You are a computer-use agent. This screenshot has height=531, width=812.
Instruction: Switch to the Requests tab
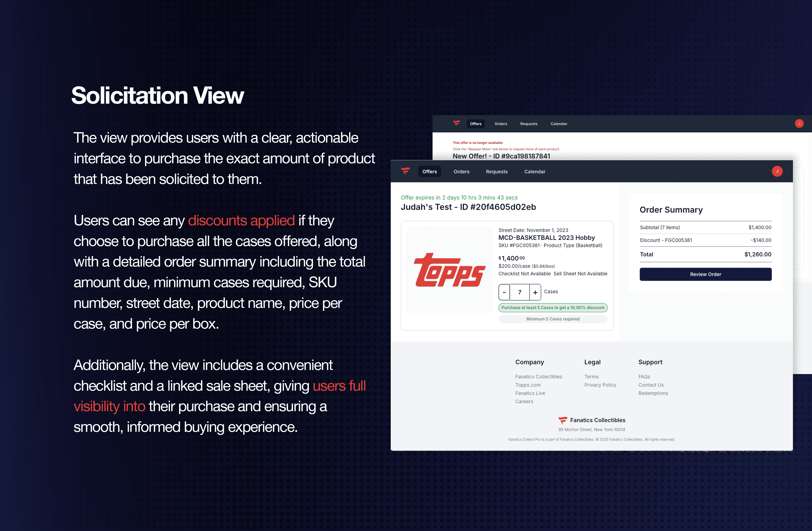(497, 171)
